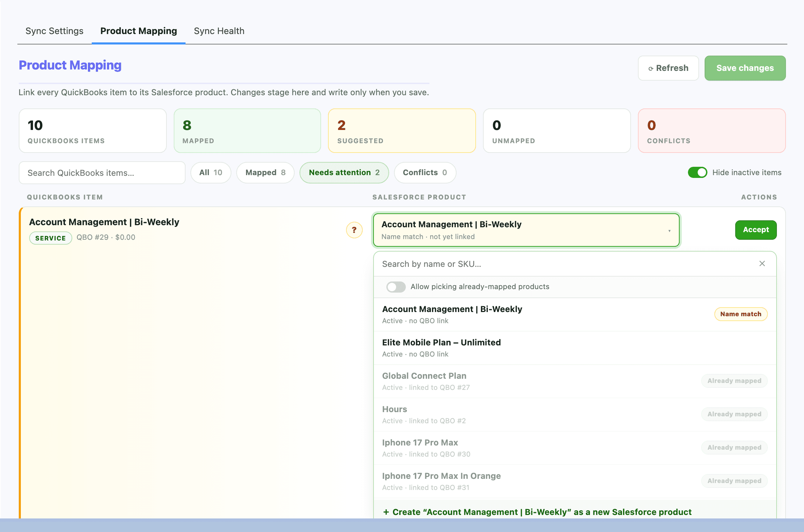The height and width of the screenshot is (532, 804).
Task: Click the 8 Mapped stat card
Action: [x=247, y=131]
